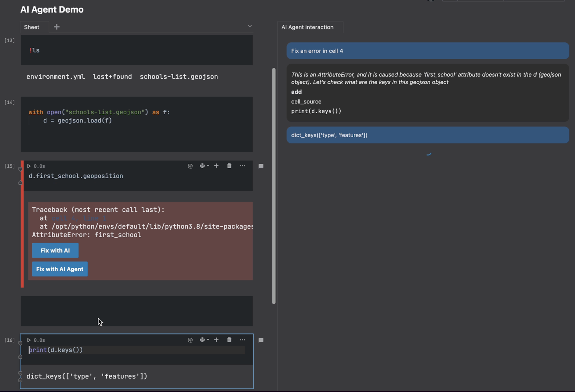Delete cell 15 with the trash icon
Viewport: 575px width, 392px height.
click(229, 166)
